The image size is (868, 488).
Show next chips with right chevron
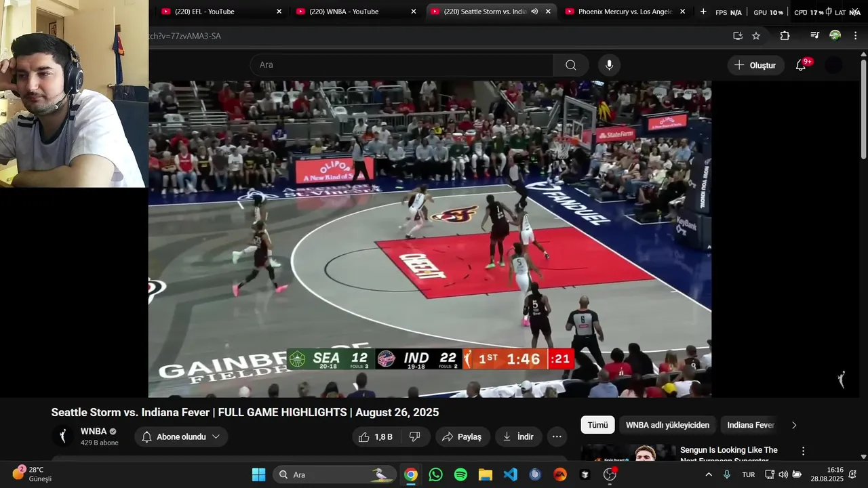[x=794, y=425]
